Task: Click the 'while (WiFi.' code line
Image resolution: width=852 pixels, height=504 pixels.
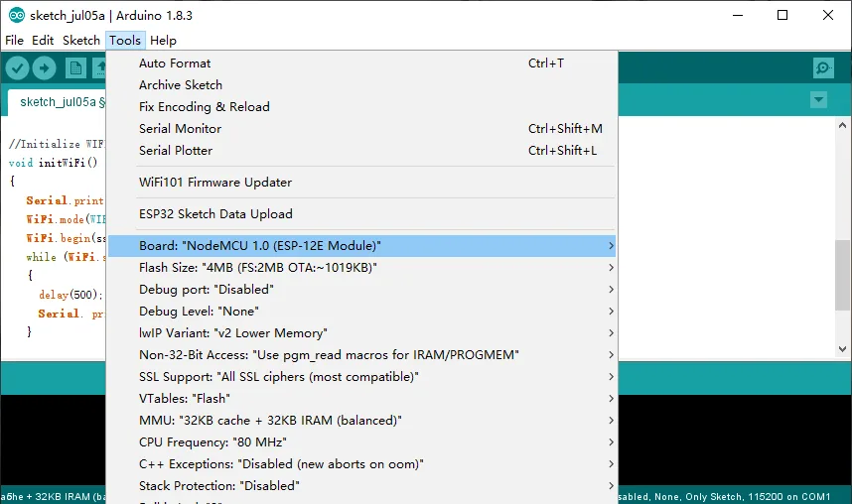Action: click(66, 257)
